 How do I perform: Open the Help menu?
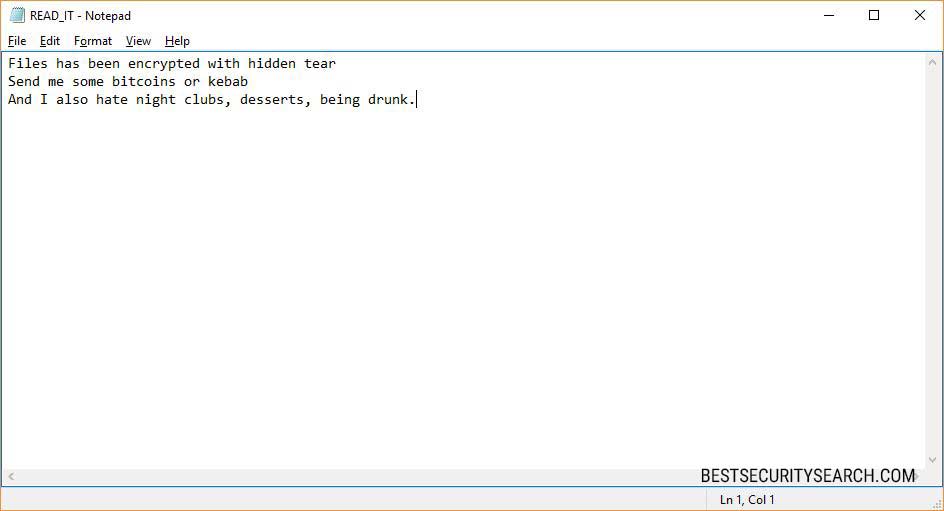tap(177, 41)
